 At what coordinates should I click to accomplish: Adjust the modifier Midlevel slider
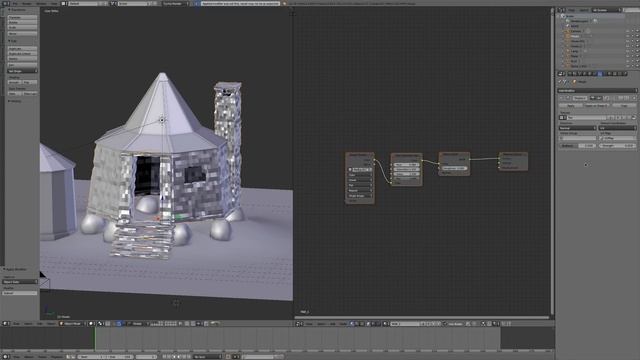[578, 146]
